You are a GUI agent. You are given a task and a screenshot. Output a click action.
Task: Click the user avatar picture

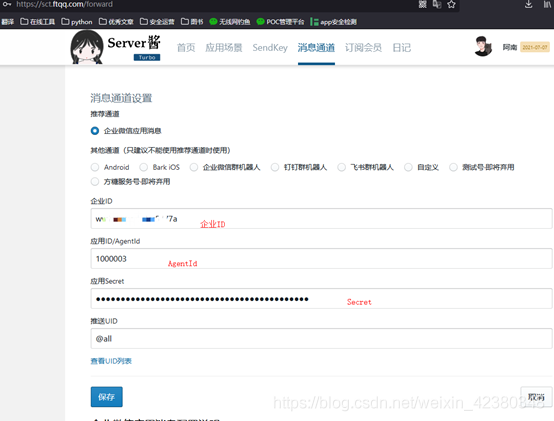pyautogui.click(x=483, y=46)
